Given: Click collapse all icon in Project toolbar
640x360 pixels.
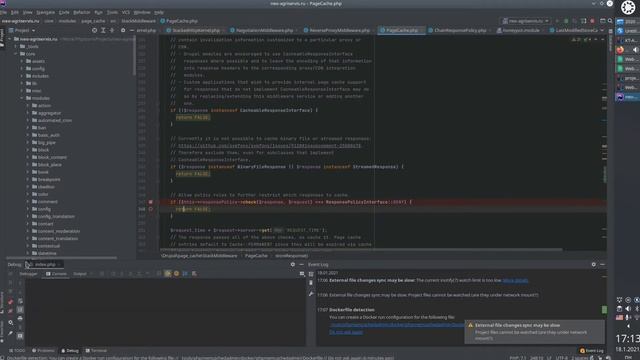Looking at the screenshot, I should [x=112, y=30].
